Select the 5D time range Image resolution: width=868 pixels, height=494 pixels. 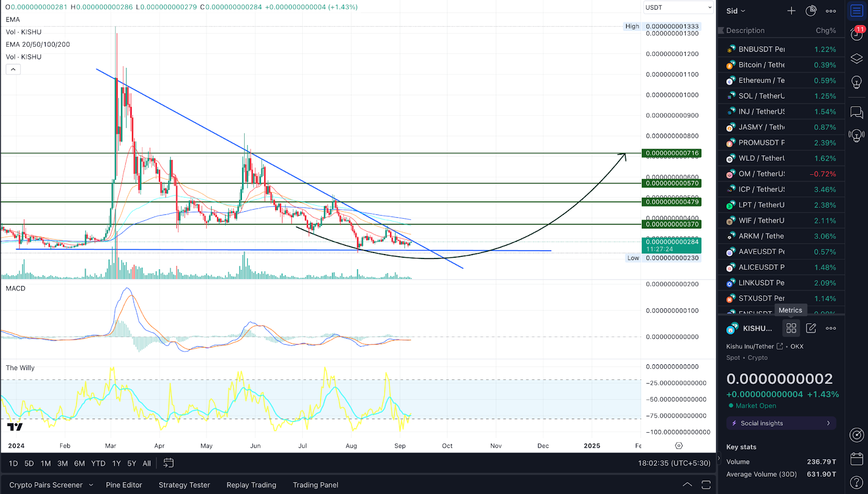[x=29, y=463]
